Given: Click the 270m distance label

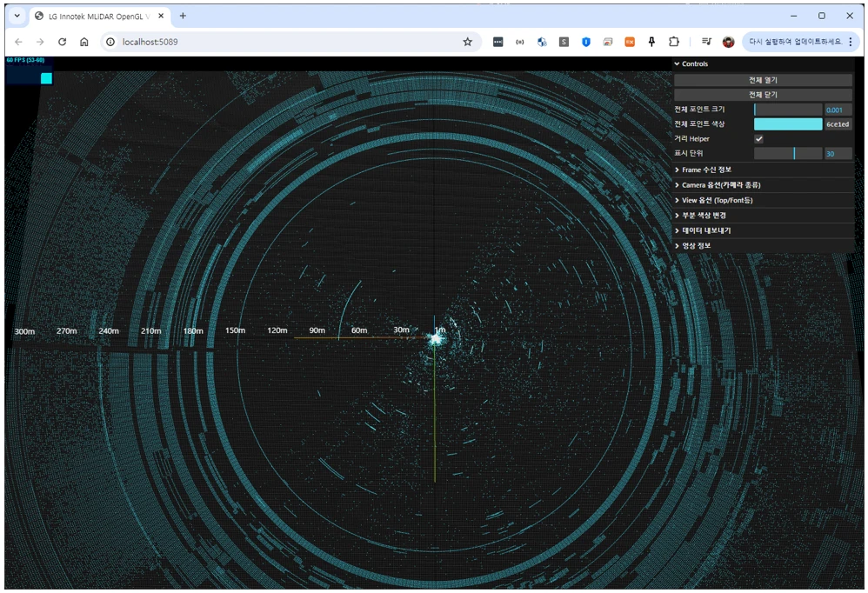Looking at the screenshot, I should pos(66,330).
